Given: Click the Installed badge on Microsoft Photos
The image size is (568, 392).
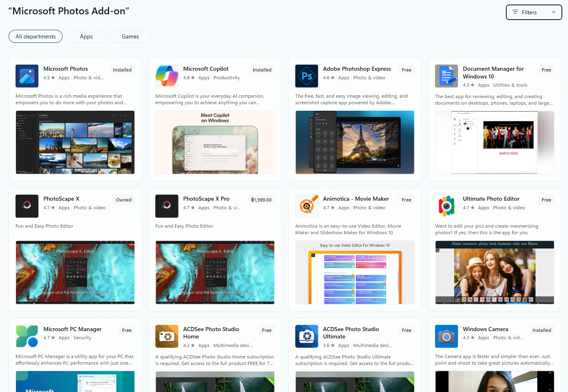Looking at the screenshot, I should pos(122,70).
